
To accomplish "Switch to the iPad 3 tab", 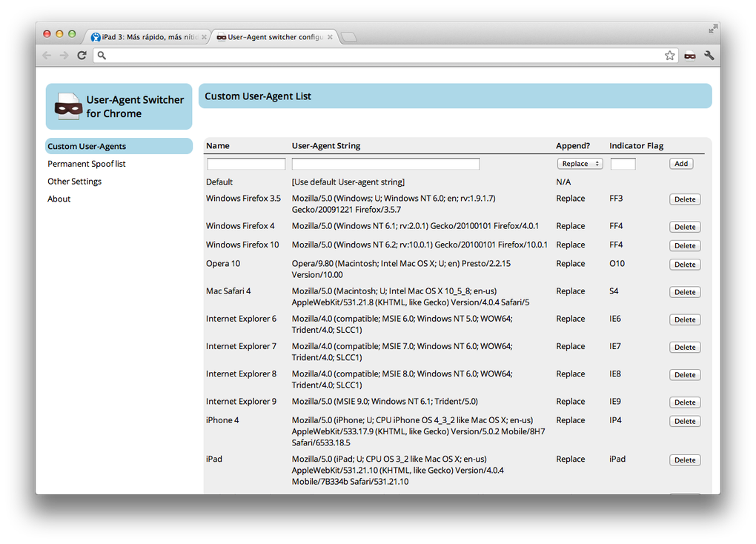I will pyautogui.click(x=148, y=37).
